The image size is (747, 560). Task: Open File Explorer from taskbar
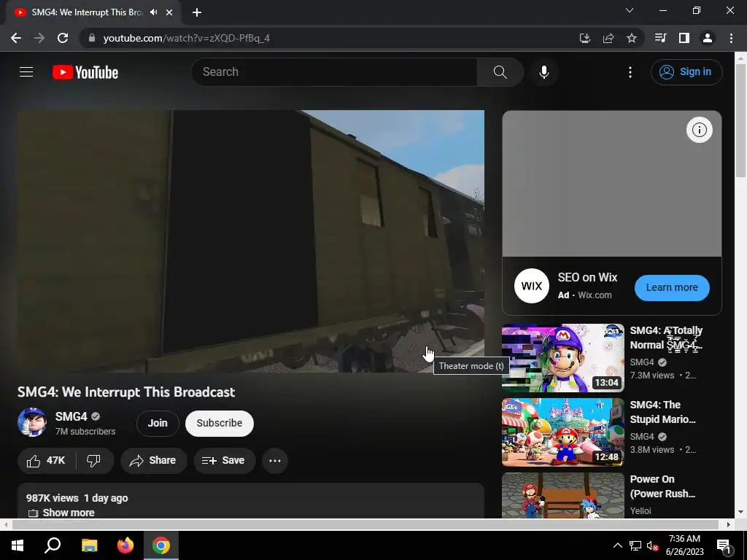click(89, 545)
